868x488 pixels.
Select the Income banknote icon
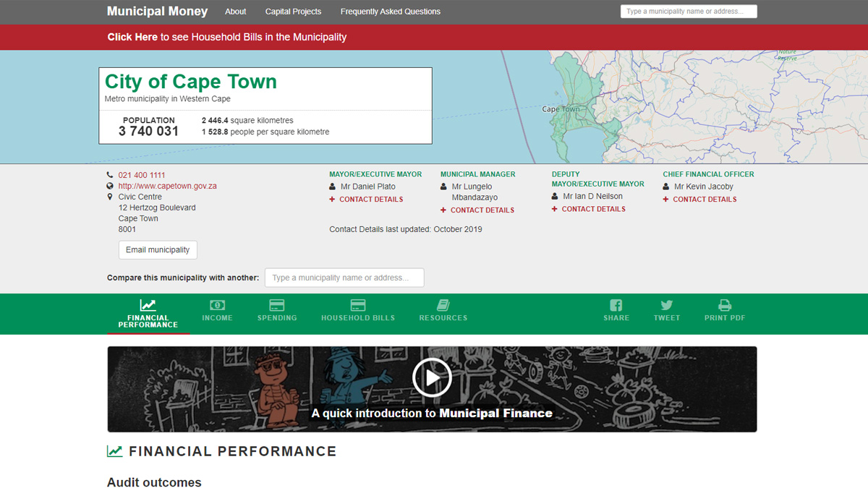click(217, 306)
